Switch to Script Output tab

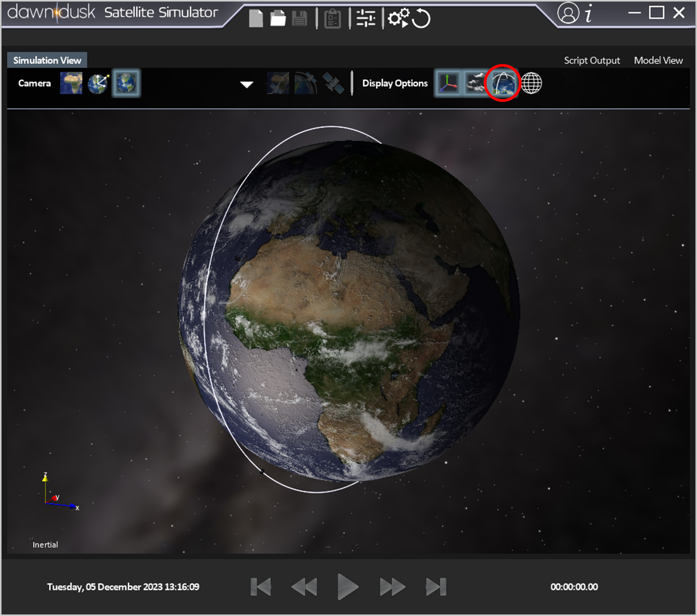[x=592, y=60]
